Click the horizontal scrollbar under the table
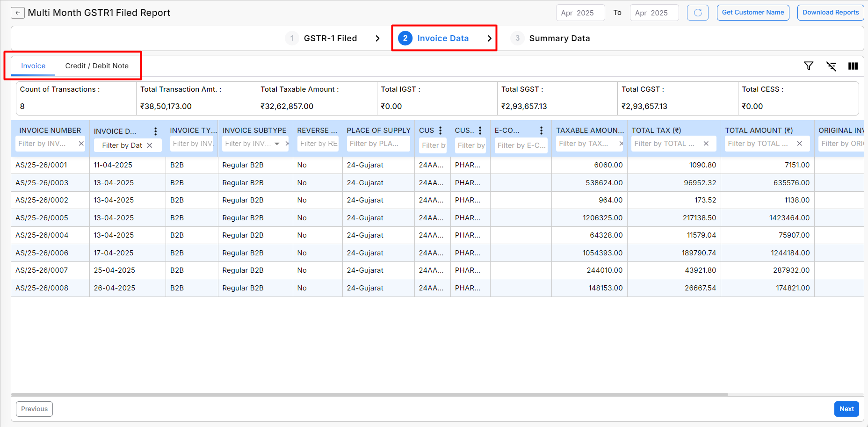 [x=369, y=394]
